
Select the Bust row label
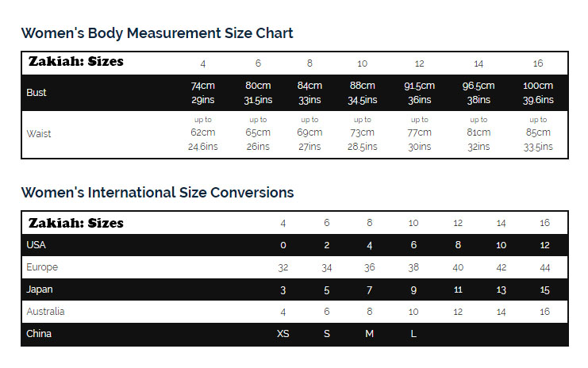(x=37, y=93)
